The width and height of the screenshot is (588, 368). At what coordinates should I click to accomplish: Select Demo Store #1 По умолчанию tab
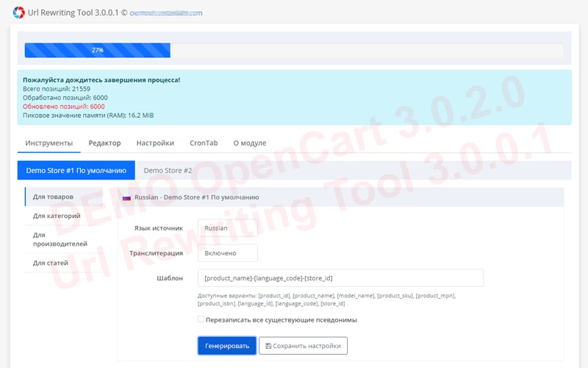76,171
